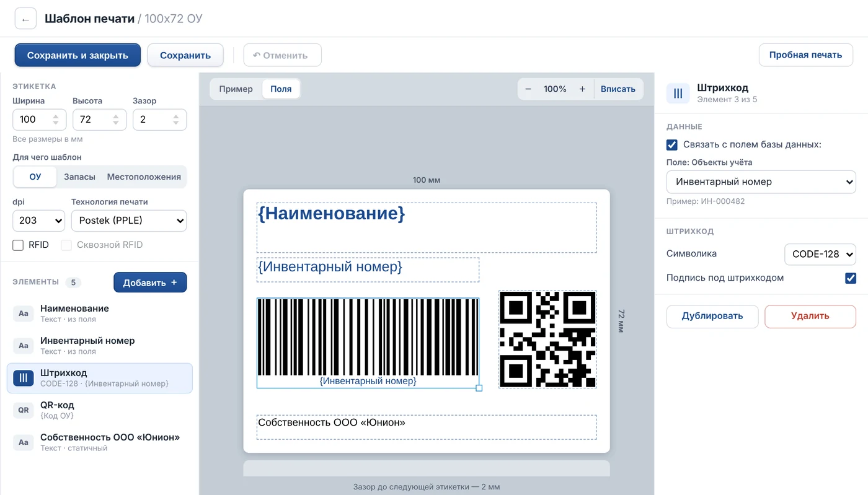Increase Ширина using stepper arrows
Image resolution: width=868 pixels, height=495 pixels.
56,116
